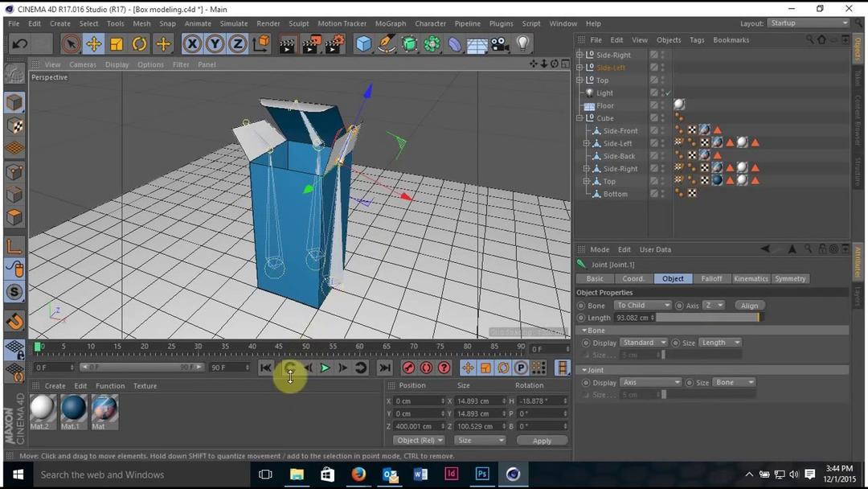
Task: Switch to the Coord. tab
Action: point(633,278)
